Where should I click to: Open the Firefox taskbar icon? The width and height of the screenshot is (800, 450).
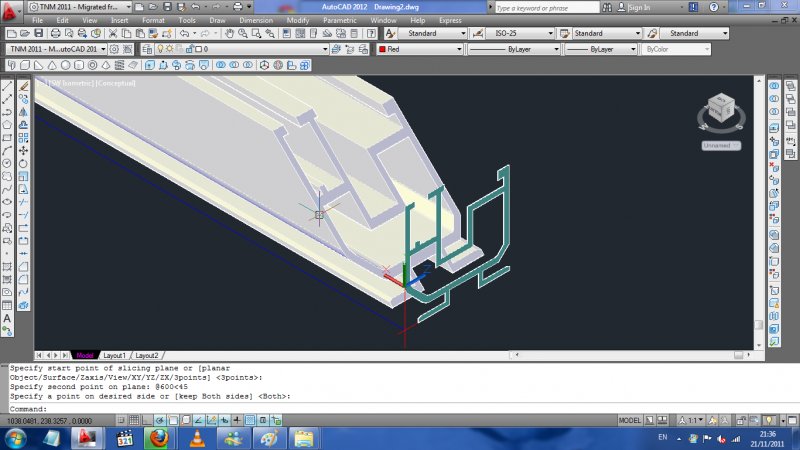pyautogui.click(x=158, y=438)
